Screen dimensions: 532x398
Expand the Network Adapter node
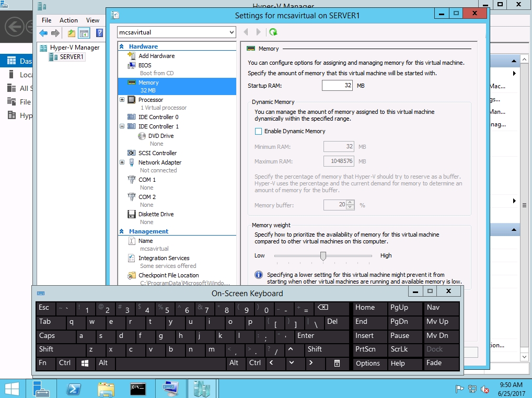122,162
